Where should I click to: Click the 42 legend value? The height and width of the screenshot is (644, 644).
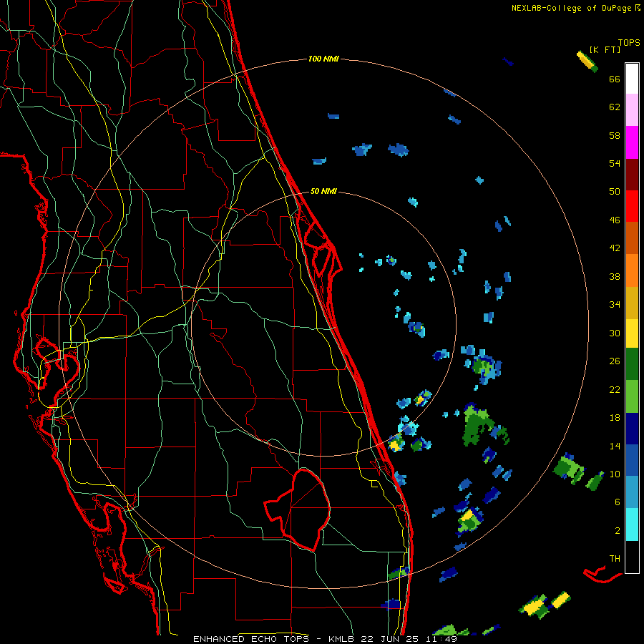[x=615, y=248]
